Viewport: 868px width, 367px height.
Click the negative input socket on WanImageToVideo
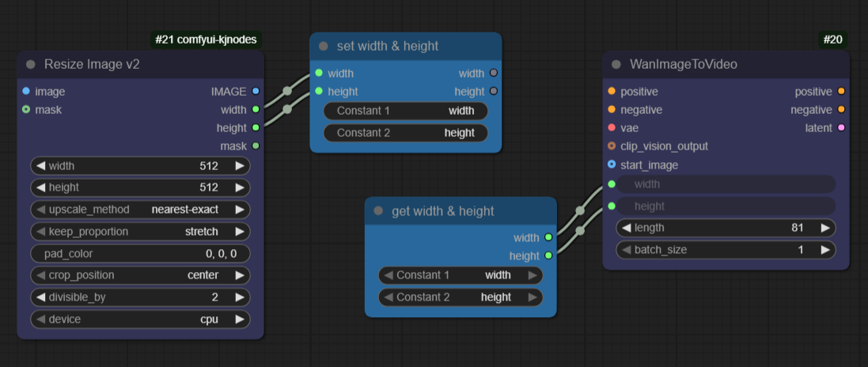612,110
